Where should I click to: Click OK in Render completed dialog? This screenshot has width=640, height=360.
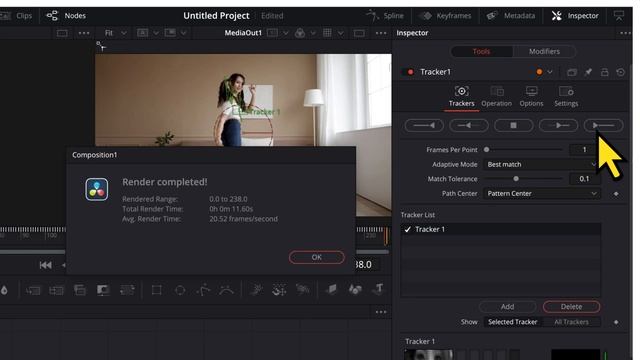(x=316, y=257)
